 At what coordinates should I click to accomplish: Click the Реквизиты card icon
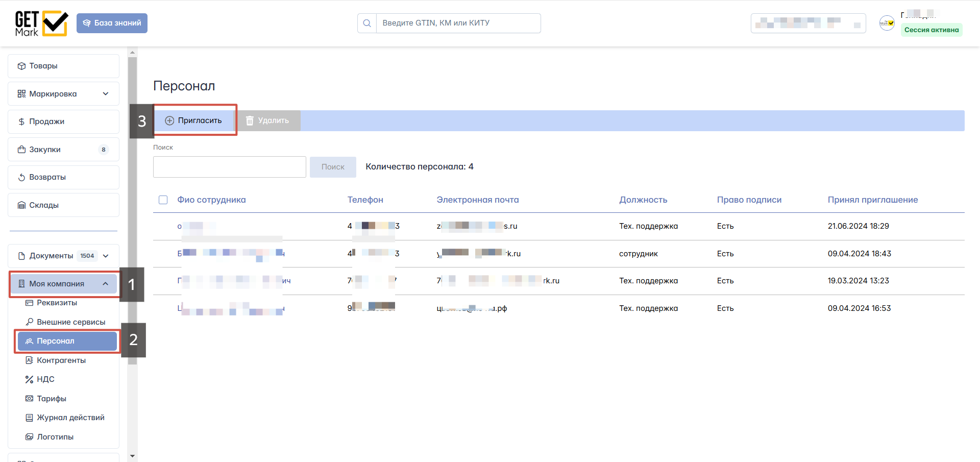(x=29, y=303)
